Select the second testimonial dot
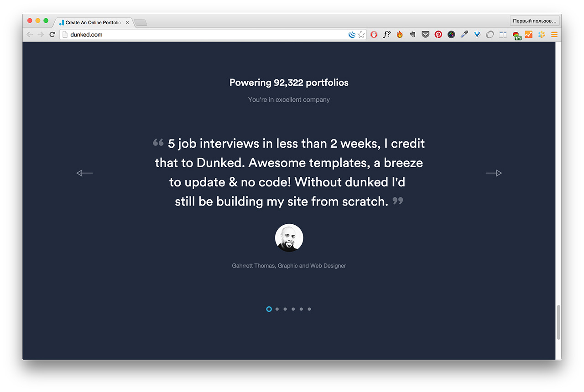 coord(277,309)
